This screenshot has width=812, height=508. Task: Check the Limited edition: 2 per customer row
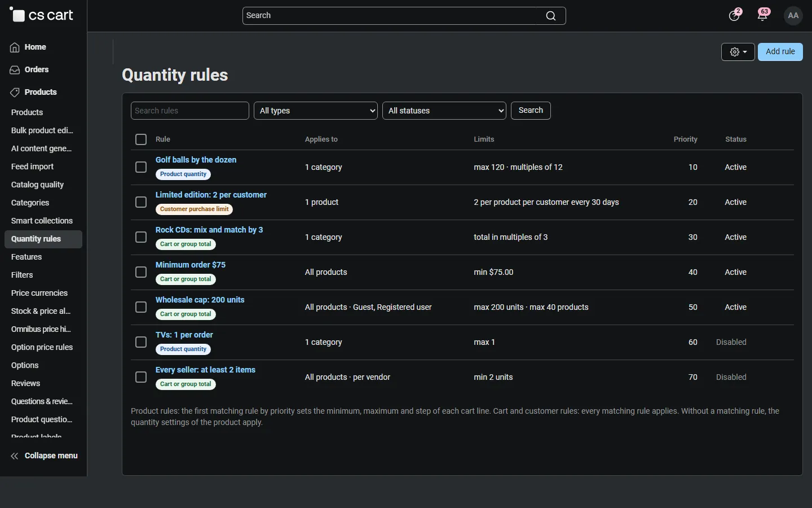(x=141, y=202)
